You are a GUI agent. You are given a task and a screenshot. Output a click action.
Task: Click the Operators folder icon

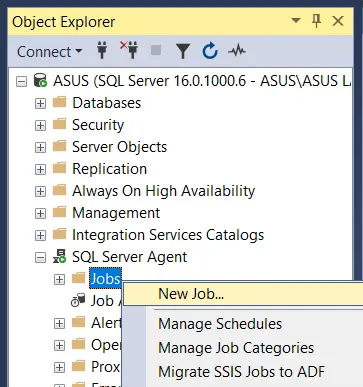[x=79, y=344]
